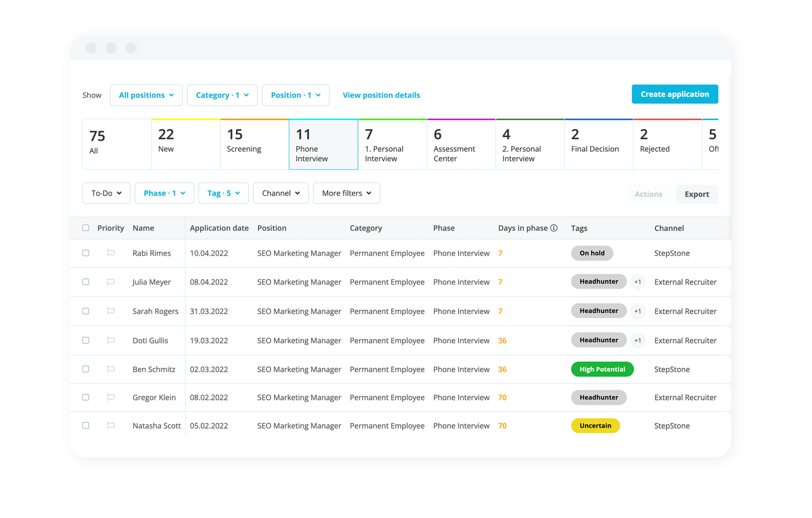This screenshot has width=812, height=518.
Task: Click Gregor Klein's priority flag icon
Action: coord(111,397)
